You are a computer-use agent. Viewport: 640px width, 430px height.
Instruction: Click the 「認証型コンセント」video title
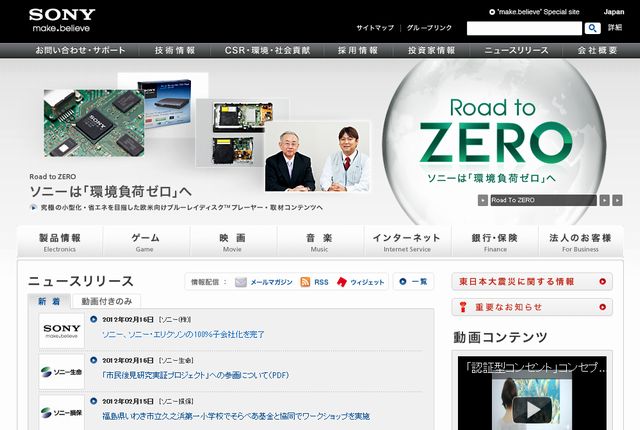pos(535,367)
